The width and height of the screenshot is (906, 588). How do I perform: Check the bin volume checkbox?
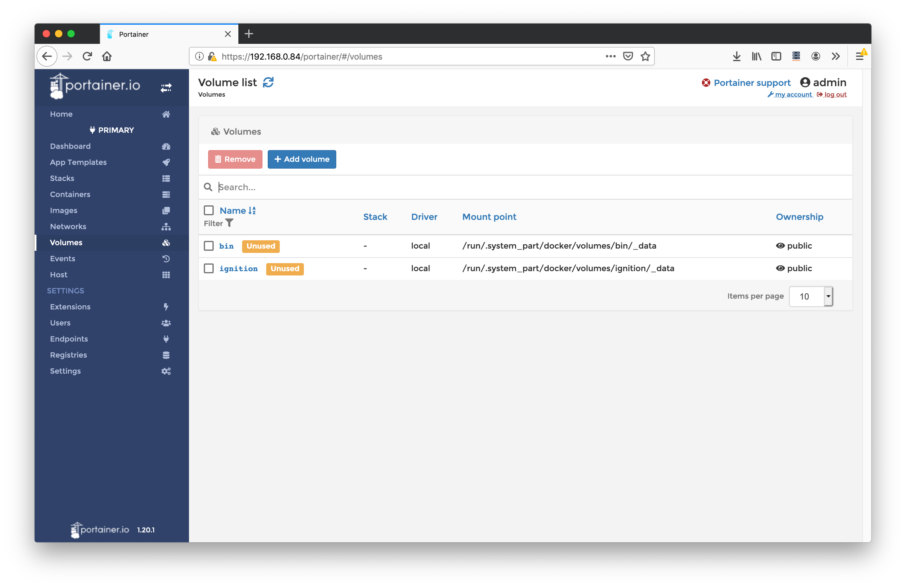click(209, 246)
